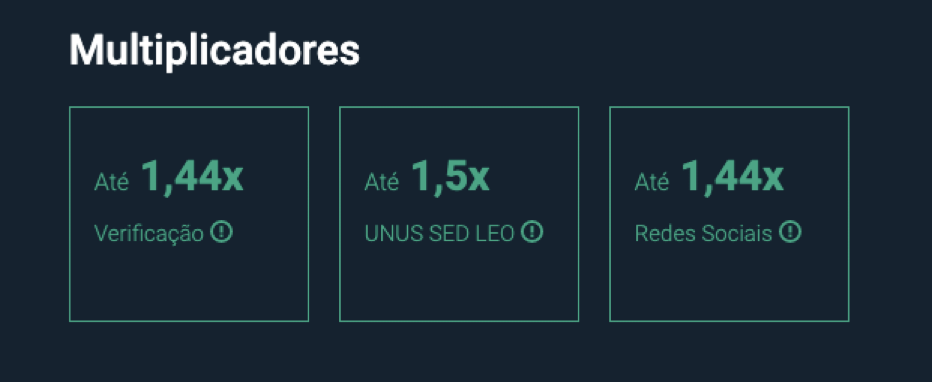Select the UNUS SED LEO label
This screenshot has width=932, height=382.
tap(439, 234)
